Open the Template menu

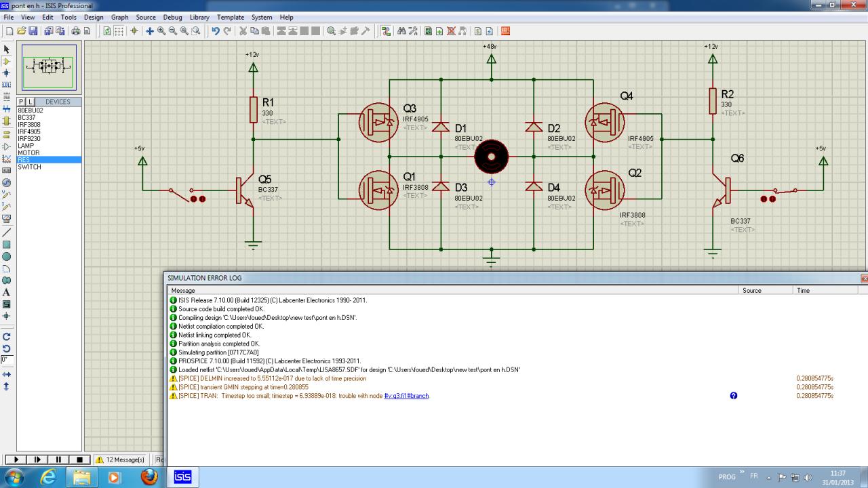(231, 17)
